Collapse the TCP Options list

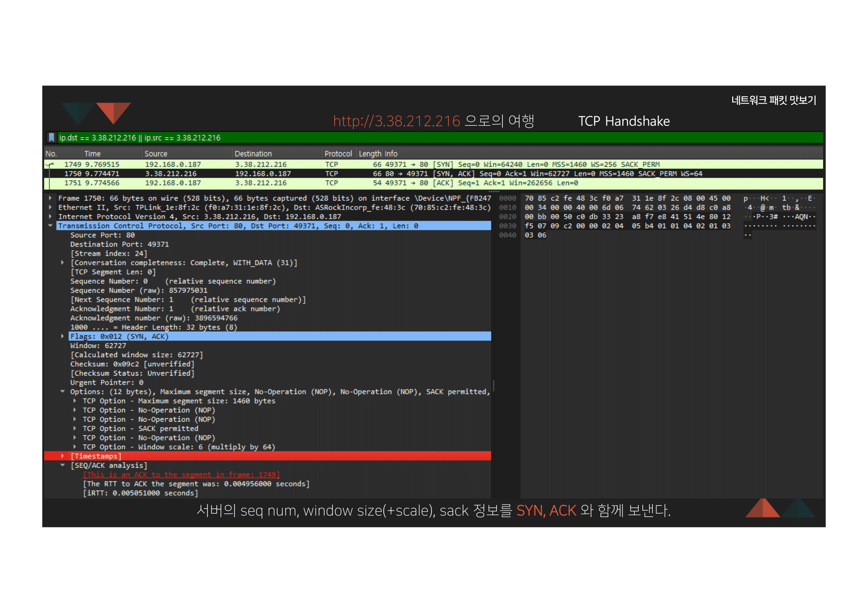(63, 392)
